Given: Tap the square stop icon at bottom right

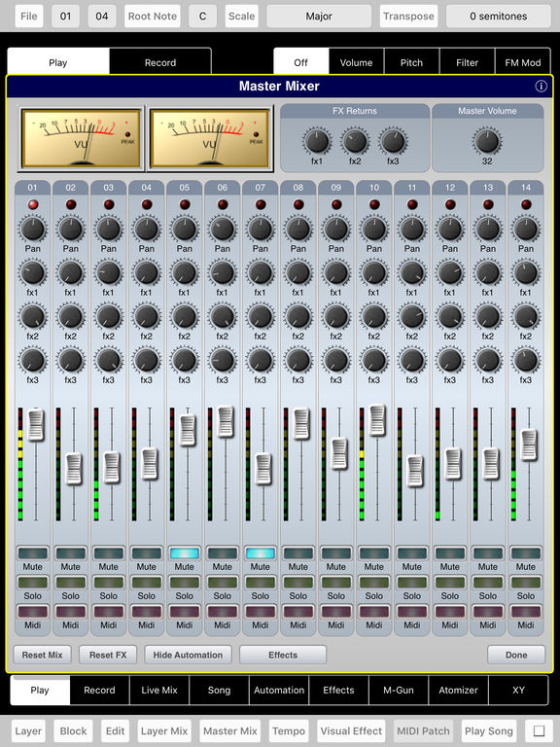Looking at the screenshot, I should click(539, 730).
